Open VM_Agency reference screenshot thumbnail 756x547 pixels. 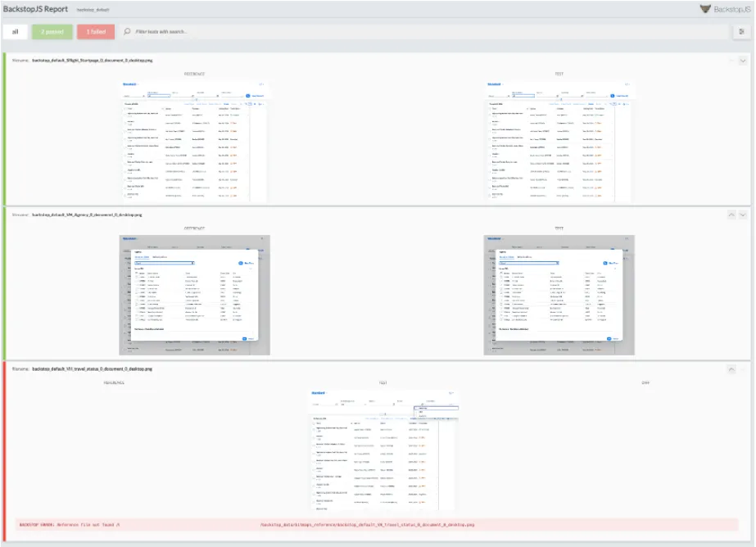pyautogui.click(x=195, y=296)
